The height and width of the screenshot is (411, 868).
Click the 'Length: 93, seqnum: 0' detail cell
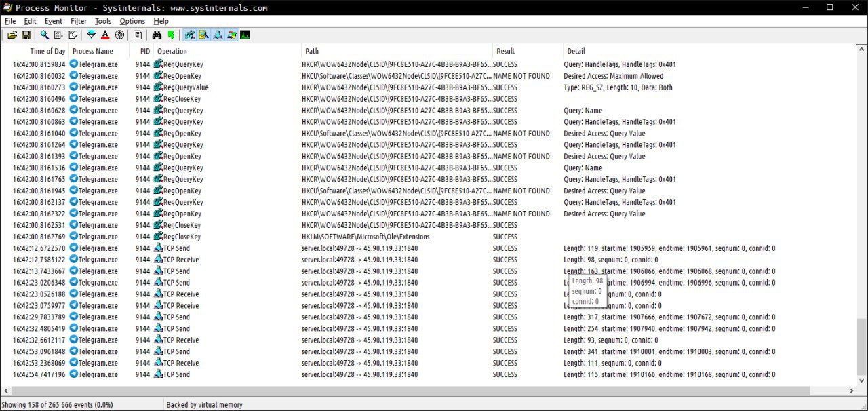pos(611,340)
